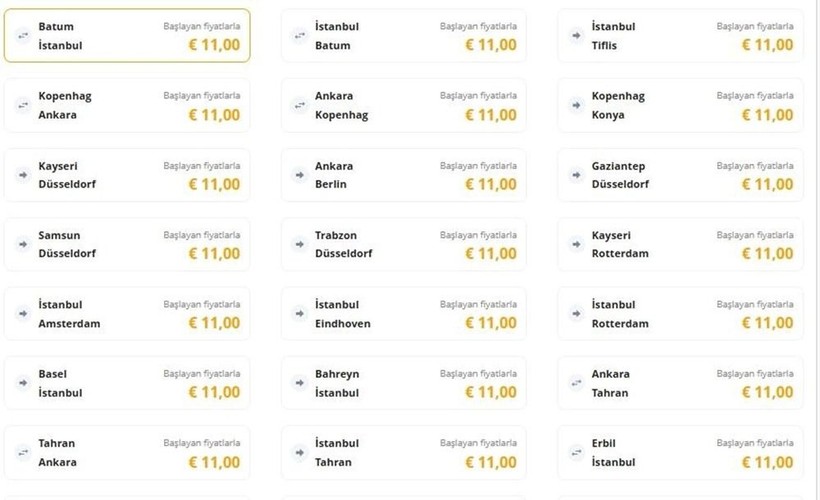
Task: Click € 11,00 price for Kayseri–Rotterdam
Action: click(x=768, y=254)
